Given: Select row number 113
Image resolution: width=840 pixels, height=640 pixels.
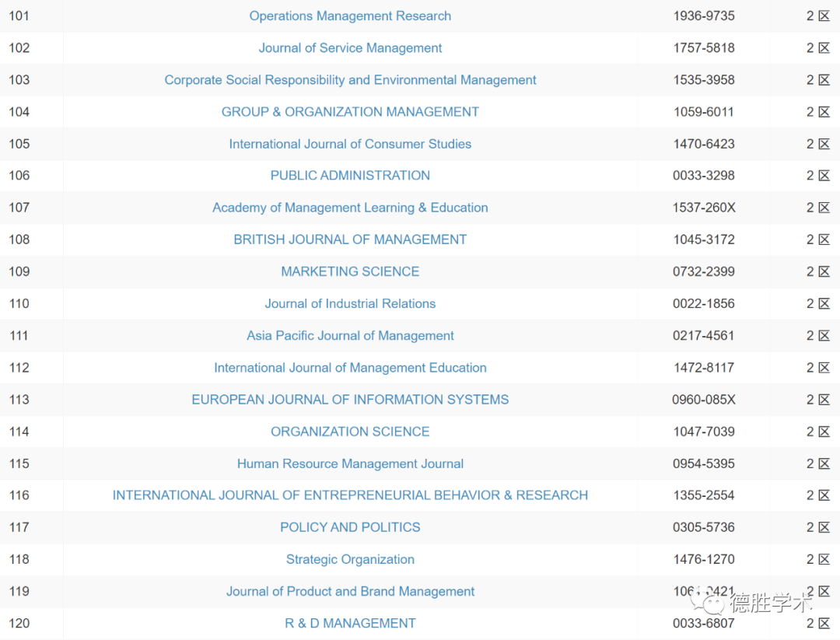Looking at the screenshot, I should 19,400.
